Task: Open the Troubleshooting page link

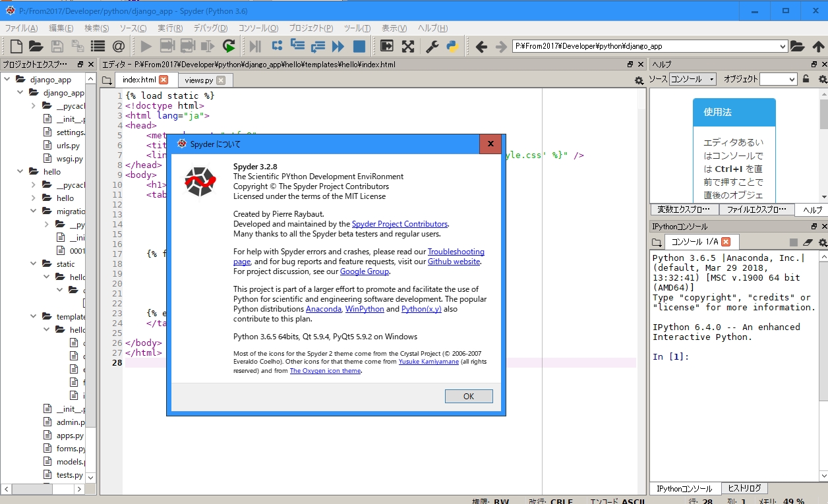Action: tap(456, 252)
